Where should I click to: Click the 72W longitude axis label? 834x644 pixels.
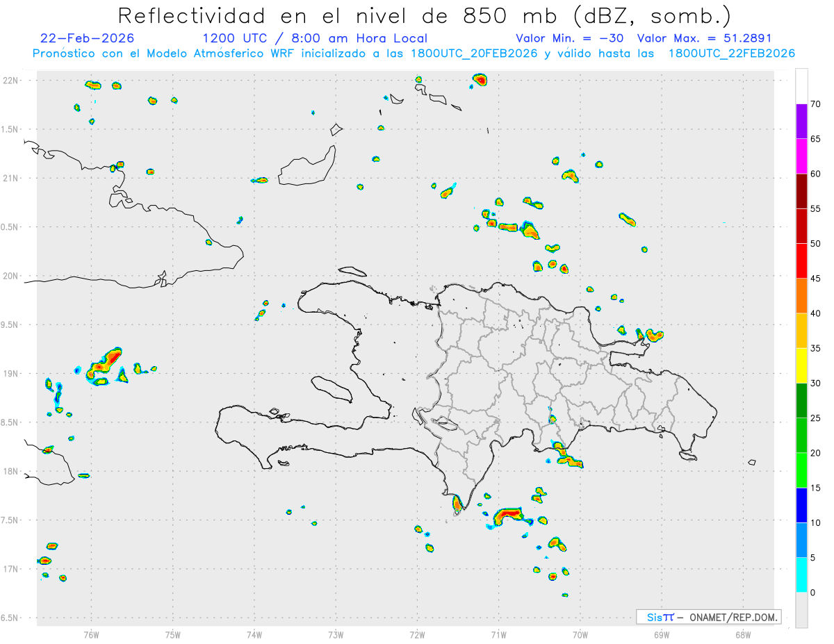coord(418,634)
